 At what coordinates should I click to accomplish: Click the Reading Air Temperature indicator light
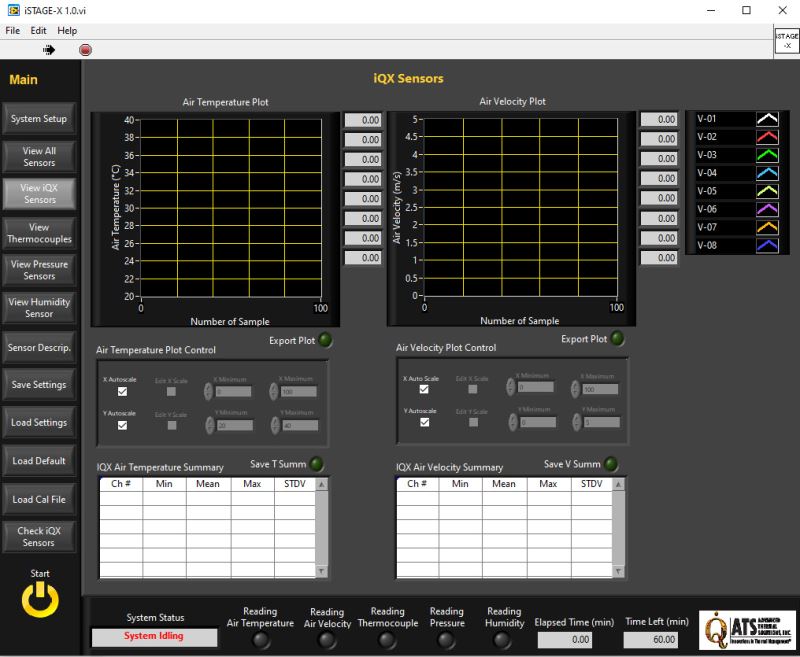coord(261,640)
